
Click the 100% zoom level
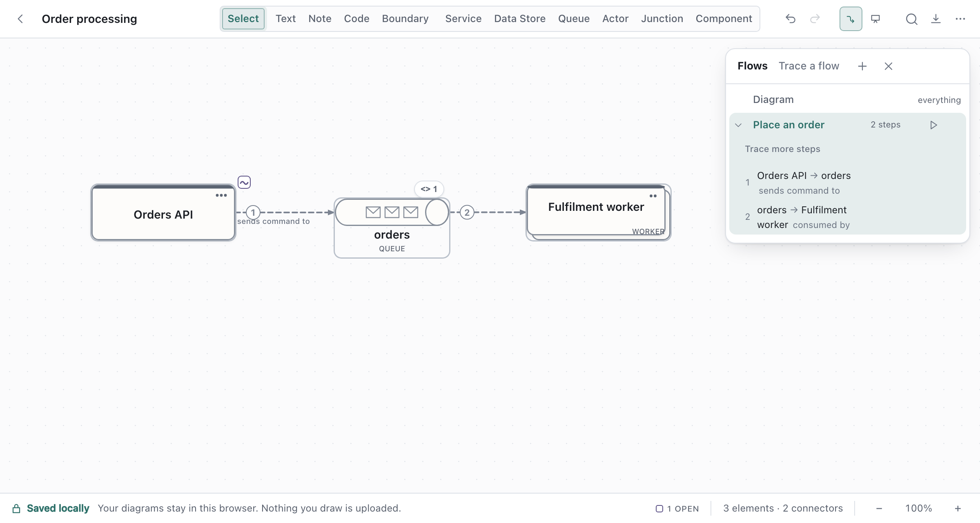click(x=918, y=508)
